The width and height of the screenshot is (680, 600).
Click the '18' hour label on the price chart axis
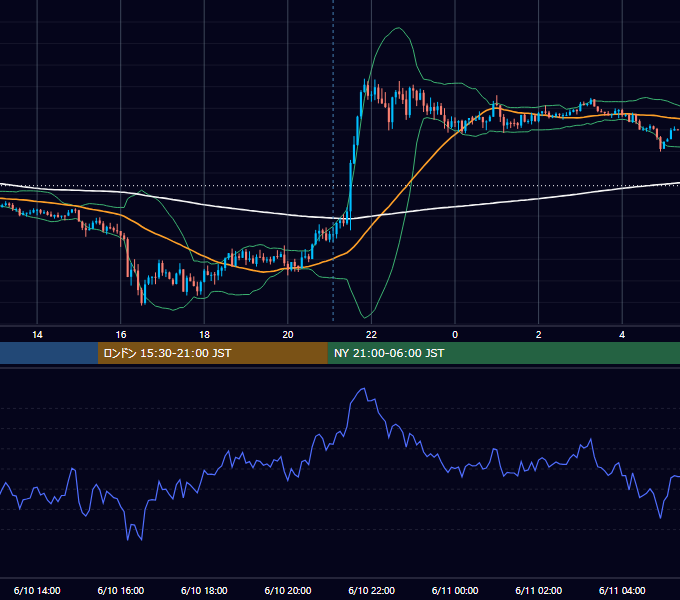(x=204, y=335)
